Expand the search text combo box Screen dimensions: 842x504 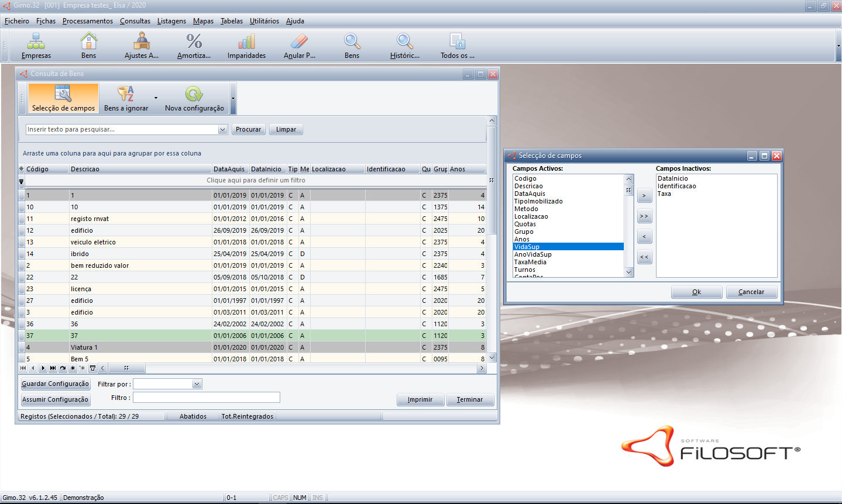[x=222, y=130]
